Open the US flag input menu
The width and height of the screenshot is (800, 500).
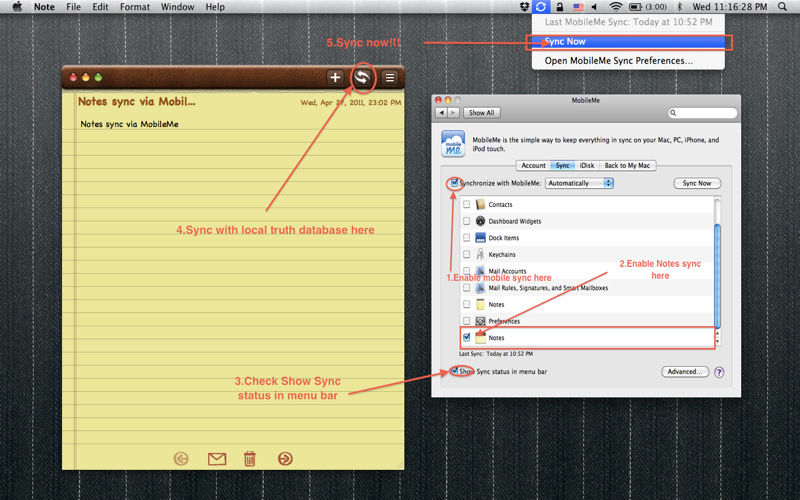tap(578, 7)
